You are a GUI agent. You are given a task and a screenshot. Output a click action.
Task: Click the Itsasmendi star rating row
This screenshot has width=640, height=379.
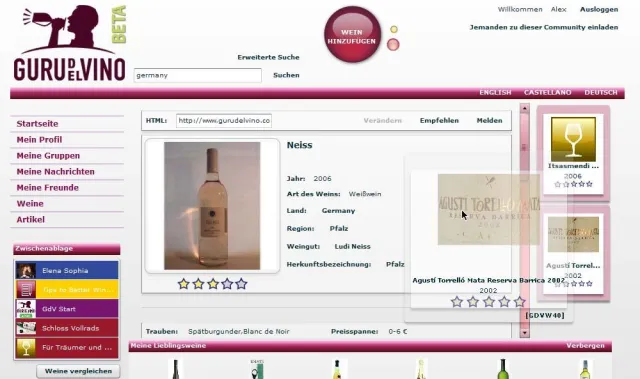tap(573, 184)
